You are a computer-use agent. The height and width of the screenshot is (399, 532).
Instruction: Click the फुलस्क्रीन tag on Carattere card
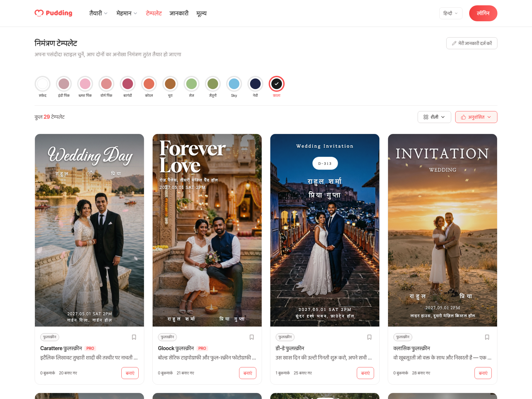50,337
